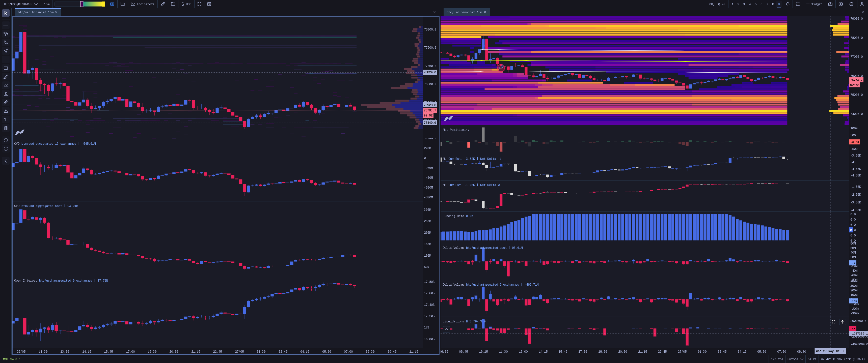Image resolution: width=868 pixels, height=363 pixels.
Task: Select the area chart tool in sidebar
Action: [6, 111]
